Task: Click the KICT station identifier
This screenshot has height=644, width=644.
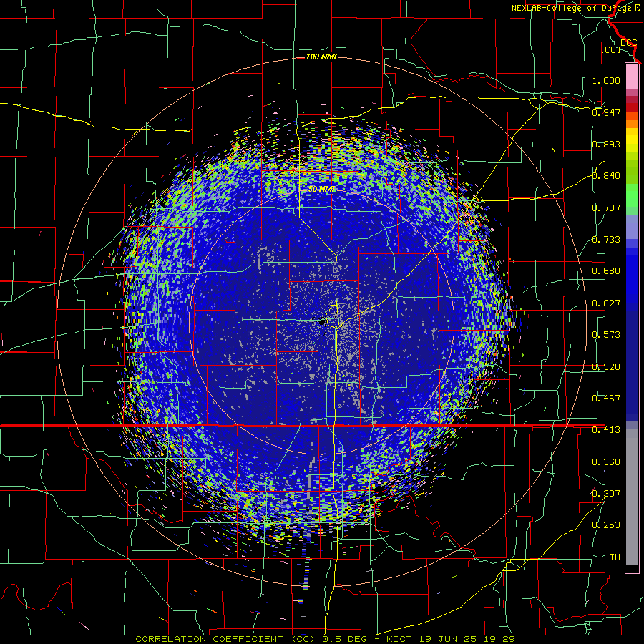Action: click(x=401, y=639)
